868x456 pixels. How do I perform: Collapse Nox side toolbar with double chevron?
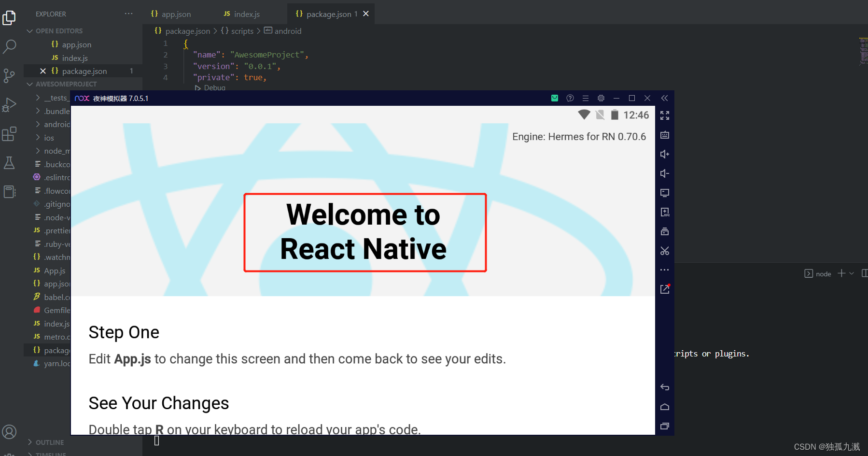[665, 98]
